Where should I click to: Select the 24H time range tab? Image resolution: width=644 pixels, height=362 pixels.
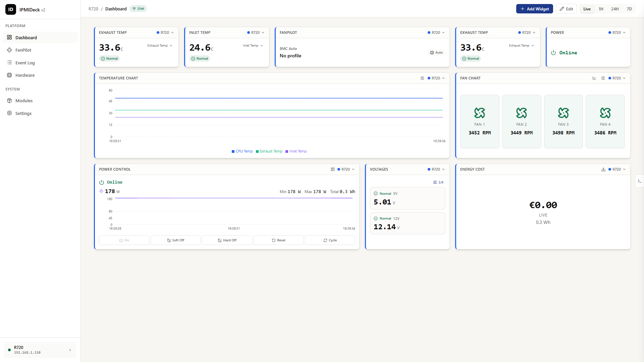pyautogui.click(x=615, y=9)
